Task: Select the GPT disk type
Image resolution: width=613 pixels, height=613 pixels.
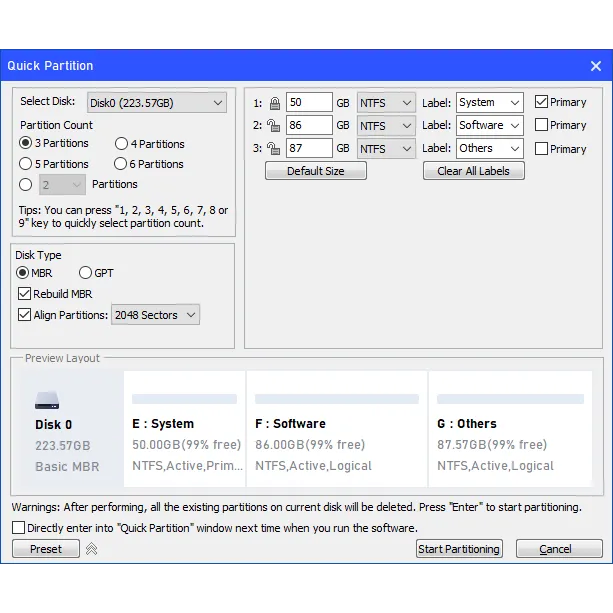Action: click(85, 273)
